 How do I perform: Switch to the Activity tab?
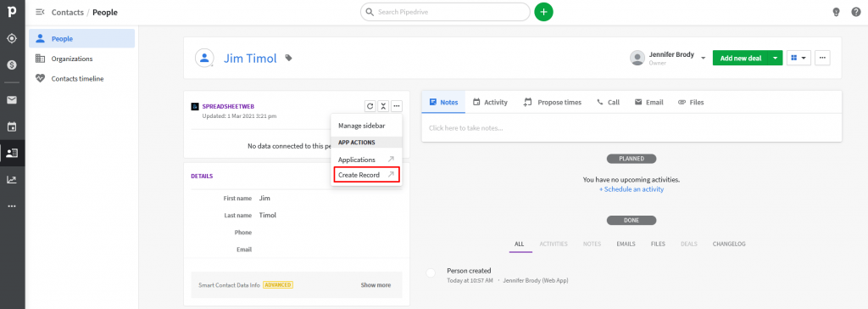tap(490, 102)
